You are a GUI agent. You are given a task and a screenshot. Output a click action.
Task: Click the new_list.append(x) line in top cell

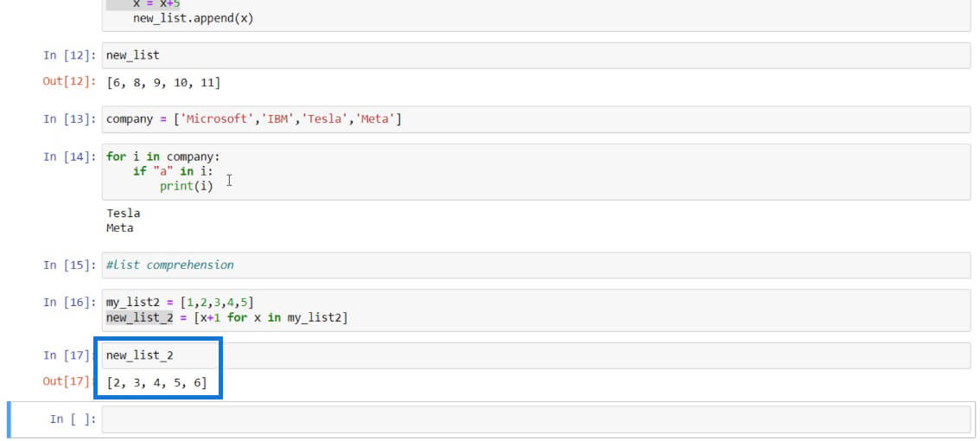point(193,18)
